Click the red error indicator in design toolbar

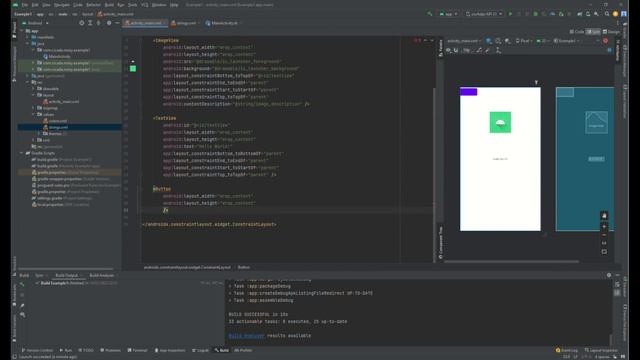pyautogui.click(x=605, y=41)
